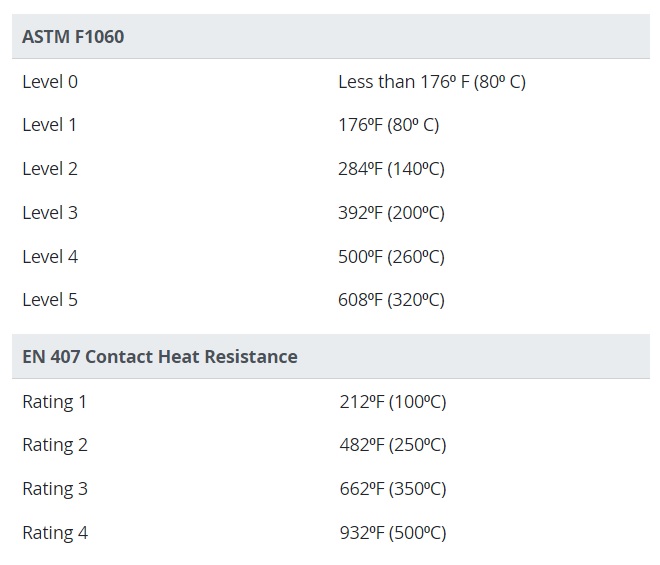Click the Rating 3 row label

point(55,489)
